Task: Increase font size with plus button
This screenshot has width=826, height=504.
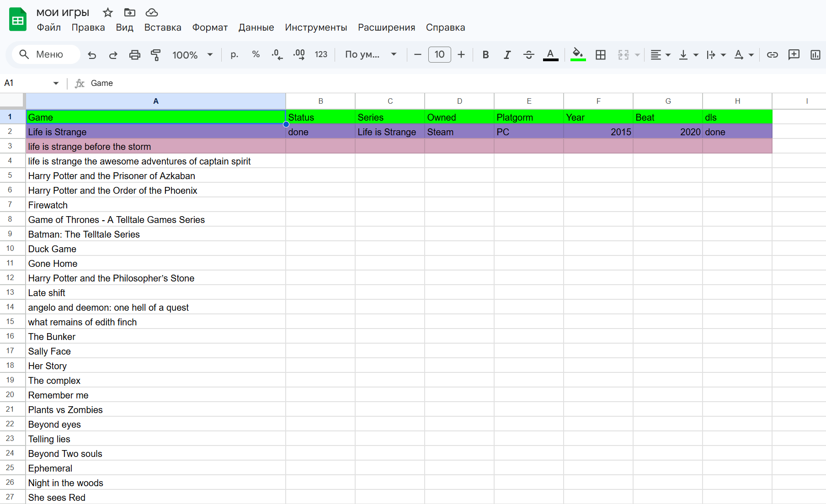Action: (461, 55)
